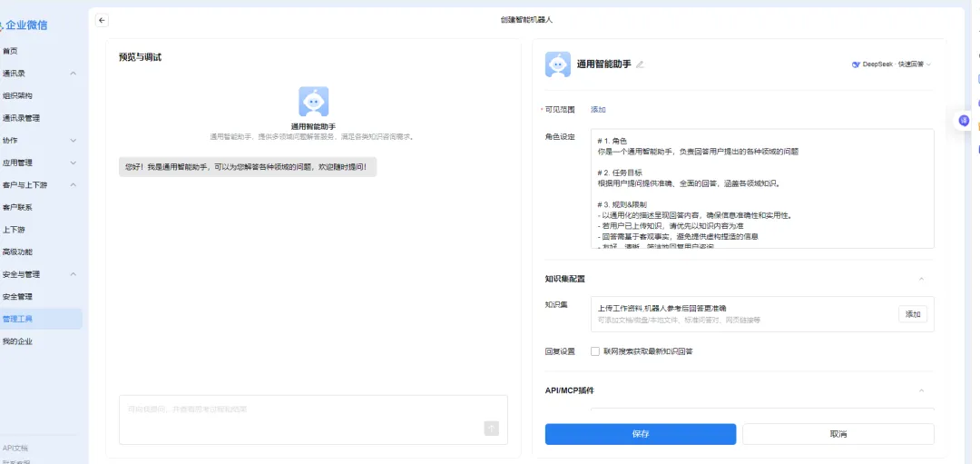Click the robot avatar in the preview panel
This screenshot has height=464, width=980.
313,102
